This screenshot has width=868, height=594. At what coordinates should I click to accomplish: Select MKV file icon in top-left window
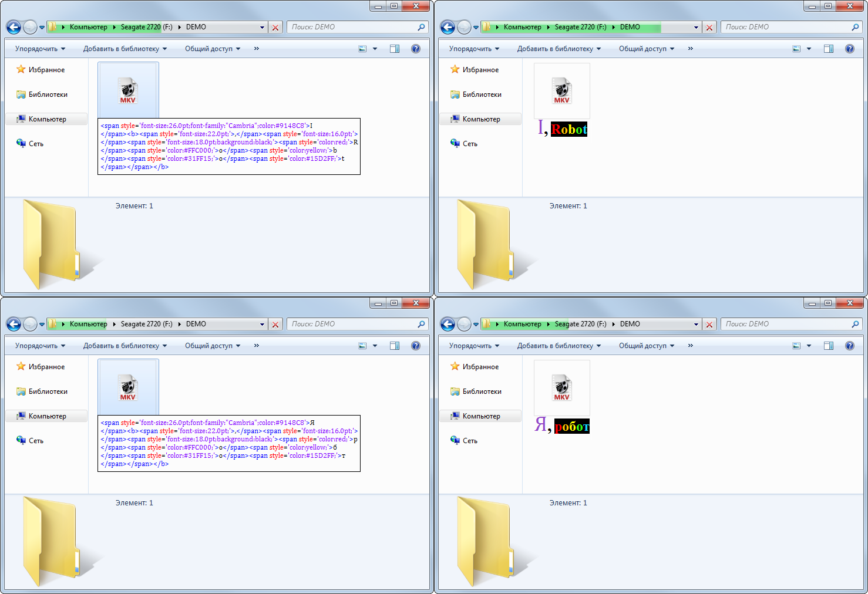[x=128, y=91]
